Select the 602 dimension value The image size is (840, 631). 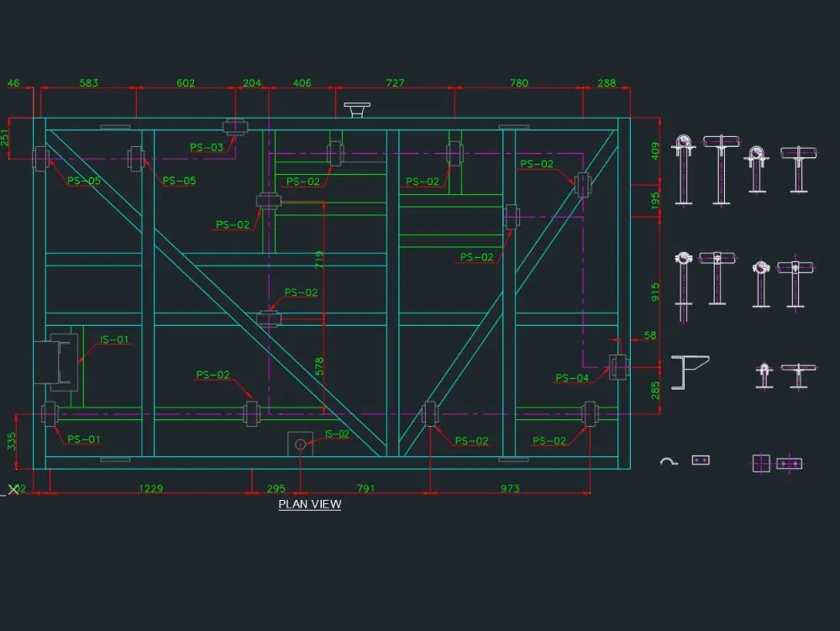tap(186, 83)
